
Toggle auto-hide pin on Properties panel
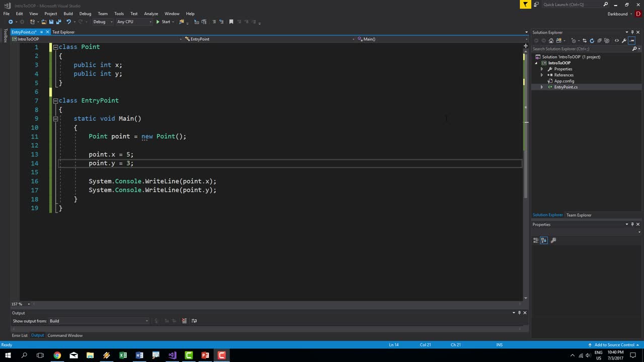point(632,224)
